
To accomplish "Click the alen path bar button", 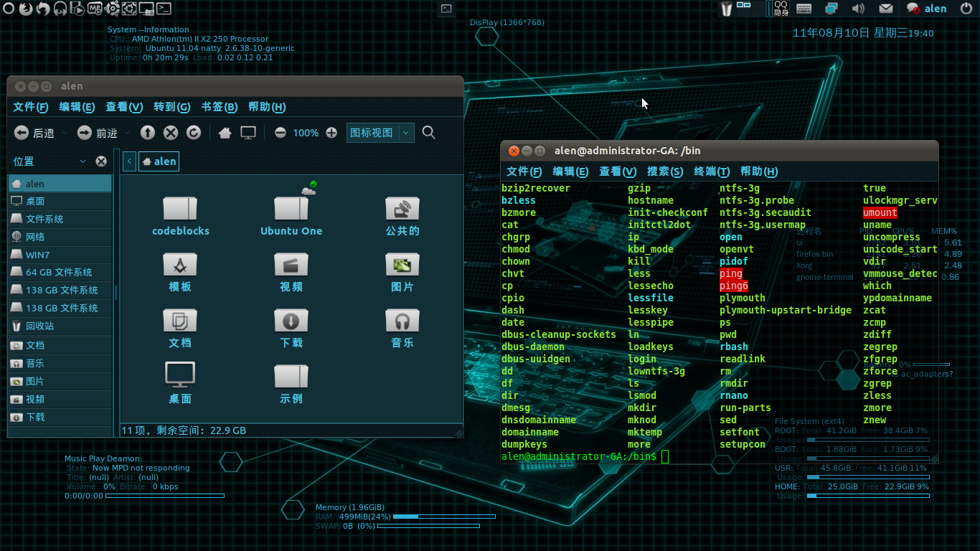I will click(159, 161).
